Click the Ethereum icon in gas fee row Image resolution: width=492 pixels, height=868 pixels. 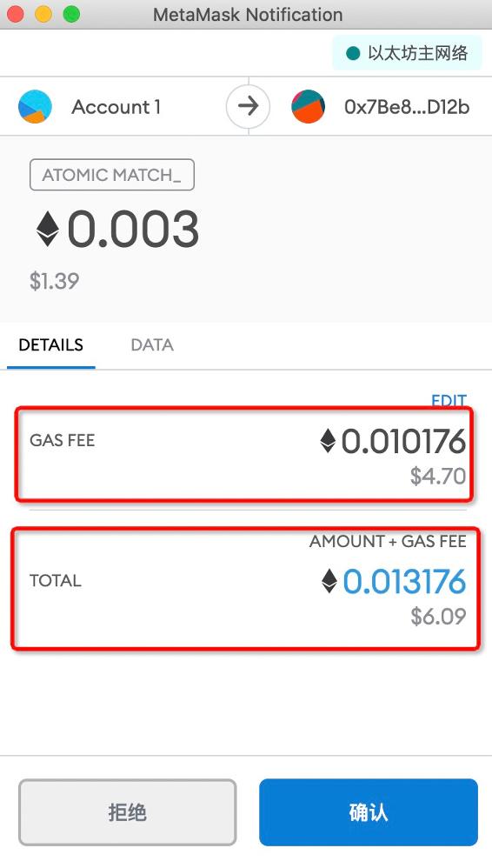(329, 441)
